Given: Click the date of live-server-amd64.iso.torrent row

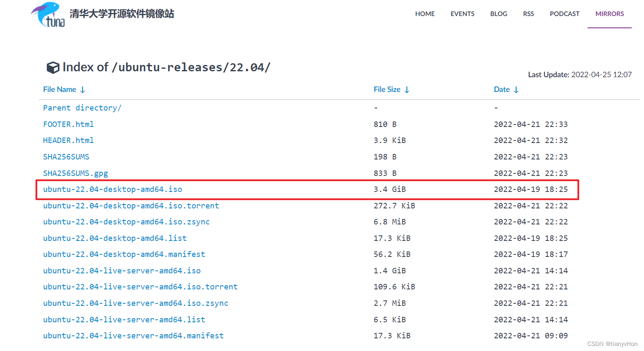Looking at the screenshot, I should coord(531,287).
